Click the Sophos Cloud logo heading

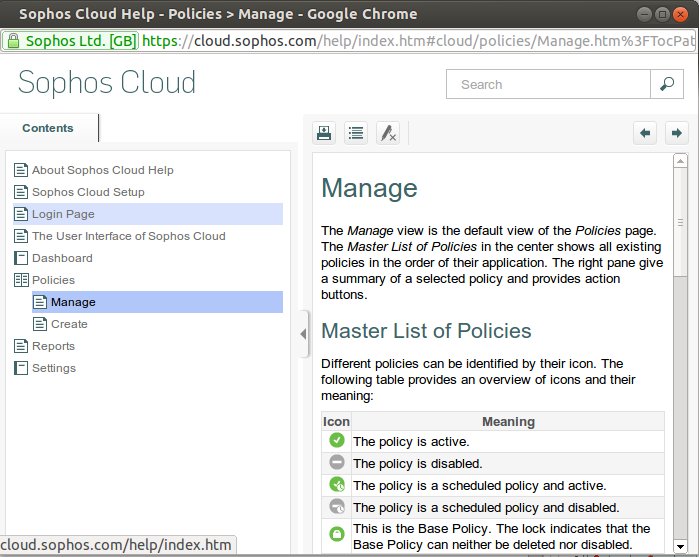[107, 82]
